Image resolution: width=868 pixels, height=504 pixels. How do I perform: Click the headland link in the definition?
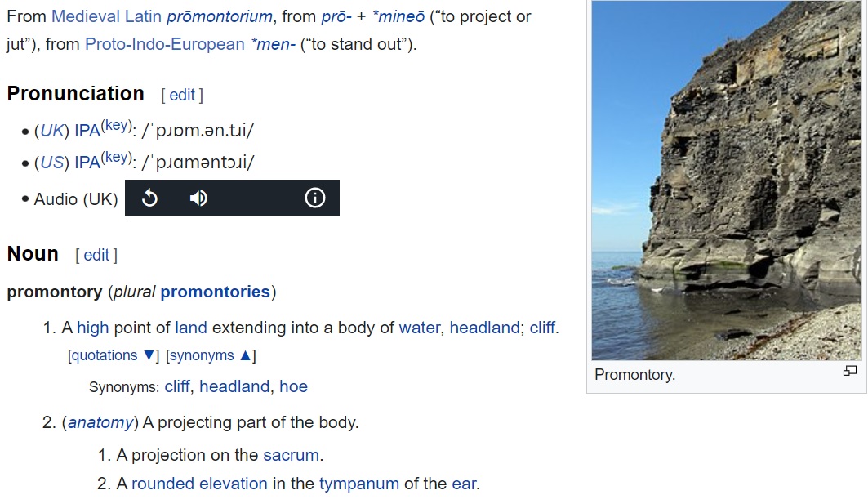click(x=484, y=328)
